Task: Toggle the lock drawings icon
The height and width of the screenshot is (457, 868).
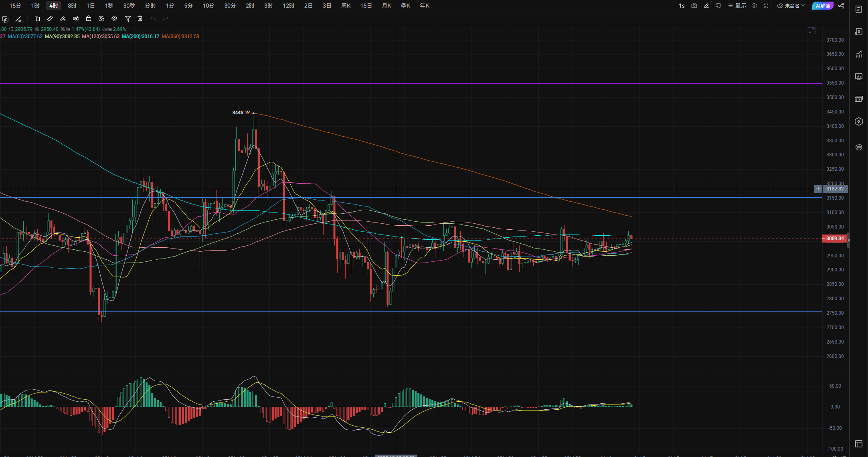Action: click(89, 18)
